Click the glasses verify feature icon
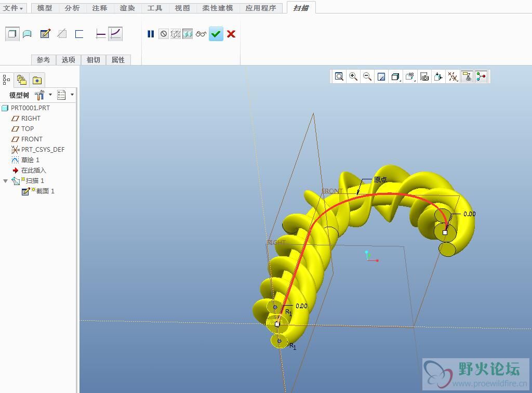This screenshot has width=532, height=393. (x=201, y=34)
